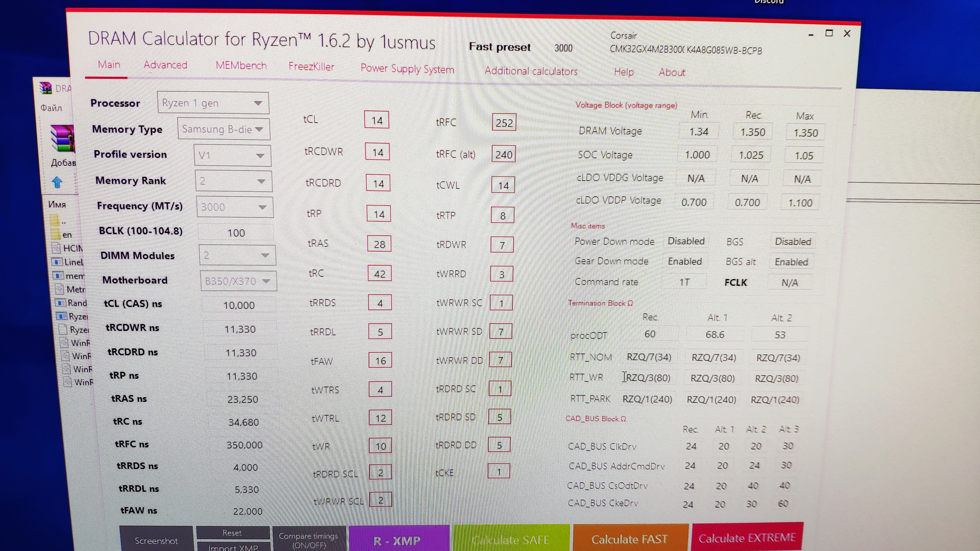The height and width of the screenshot is (551, 980).
Task: Click the Screenshot button
Action: point(156,540)
